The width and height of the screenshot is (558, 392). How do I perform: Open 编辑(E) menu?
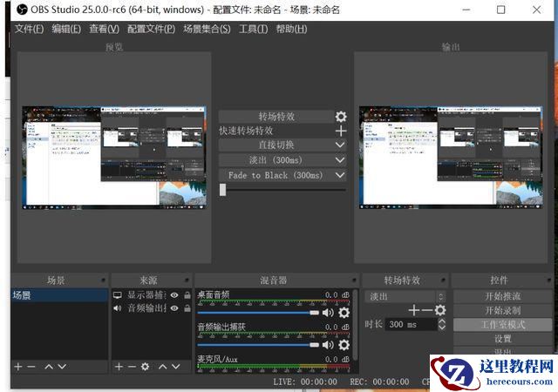[x=66, y=29]
